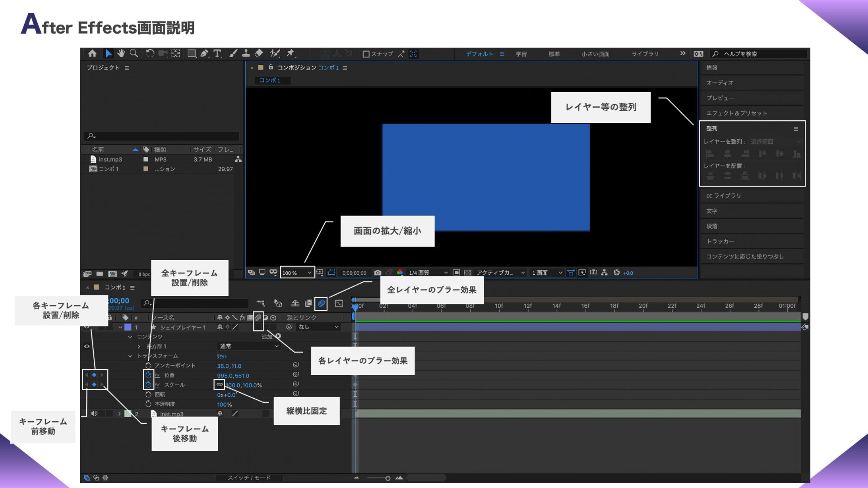The width and height of the screenshot is (868, 488).
Task: Switch to the 標準 workspace
Action: 554,54
